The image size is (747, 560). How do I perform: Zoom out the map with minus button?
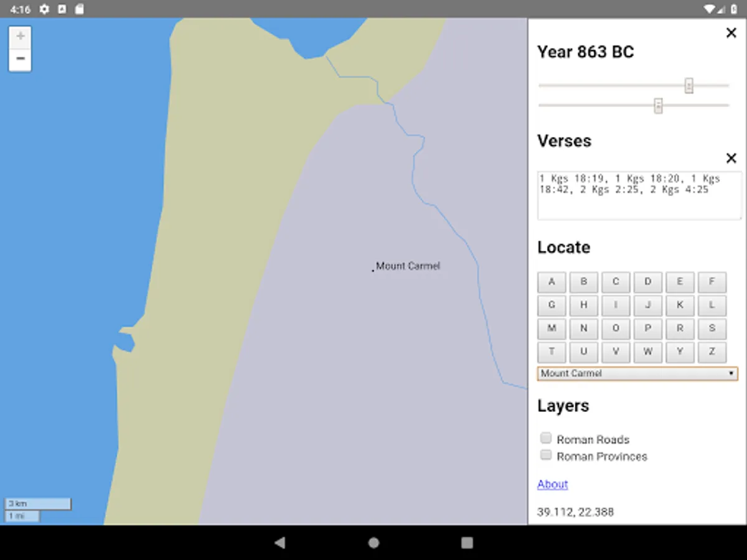[20, 59]
